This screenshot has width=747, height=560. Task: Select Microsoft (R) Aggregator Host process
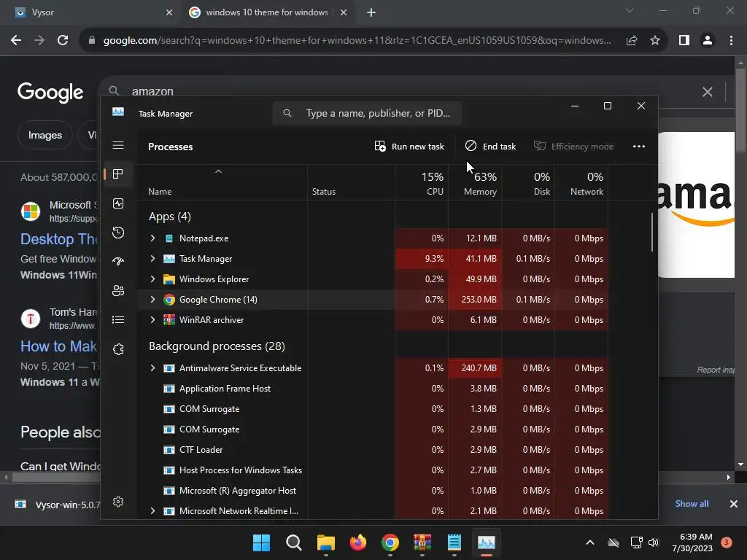click(x=373, y=491)
